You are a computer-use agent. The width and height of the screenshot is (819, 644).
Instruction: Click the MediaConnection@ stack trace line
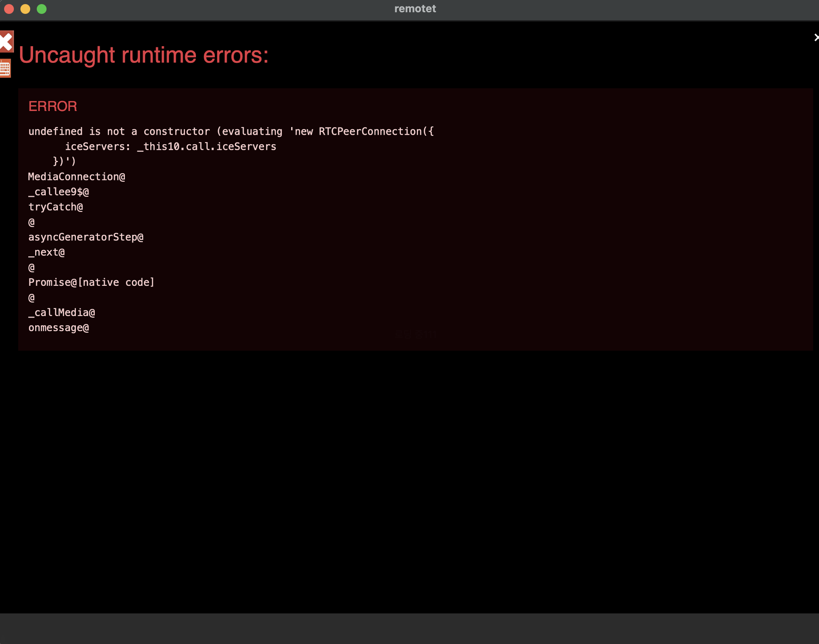tap(77, 177)
